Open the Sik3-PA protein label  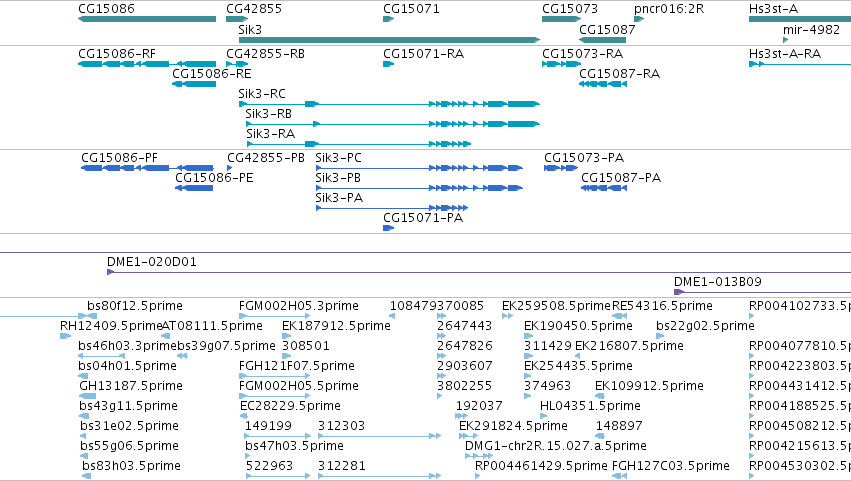(339, 198)
